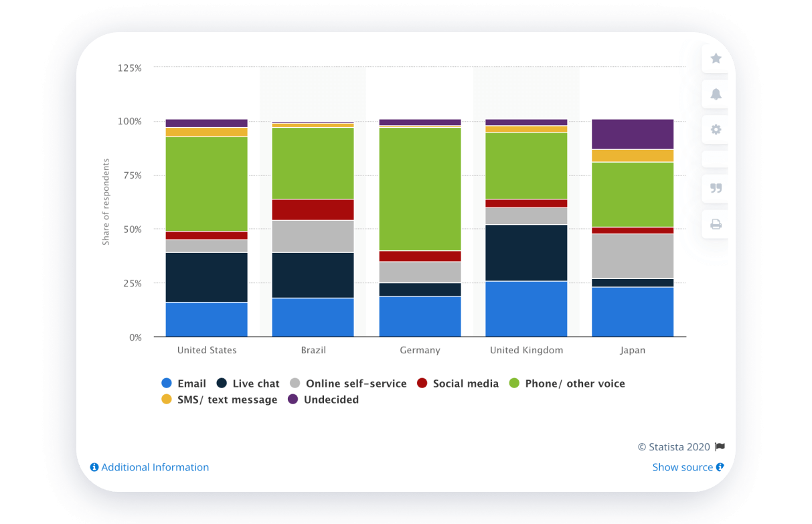Click Germany's green Phone/ other voice bar segment
812x524 pixels.
pos(420,189)
